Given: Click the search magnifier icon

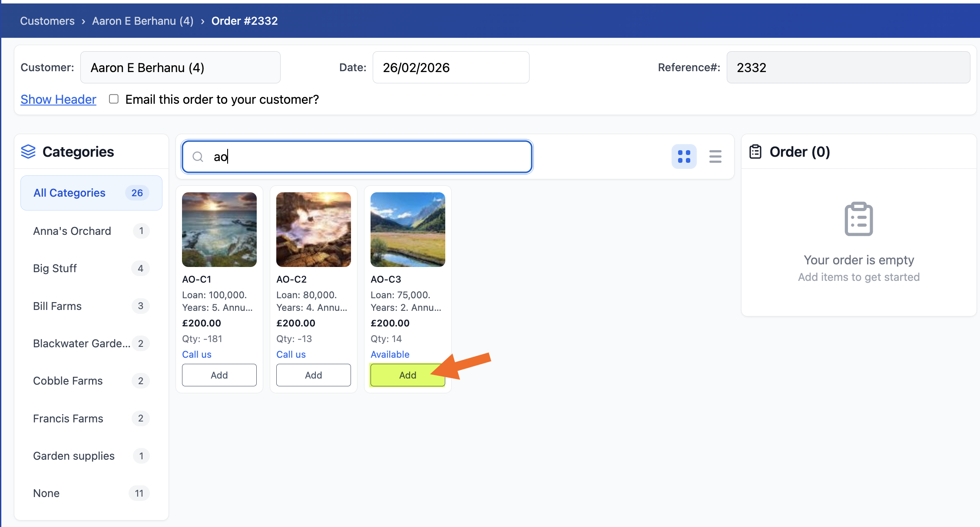Looking at the screenshot, I should (x=198, y=157).
